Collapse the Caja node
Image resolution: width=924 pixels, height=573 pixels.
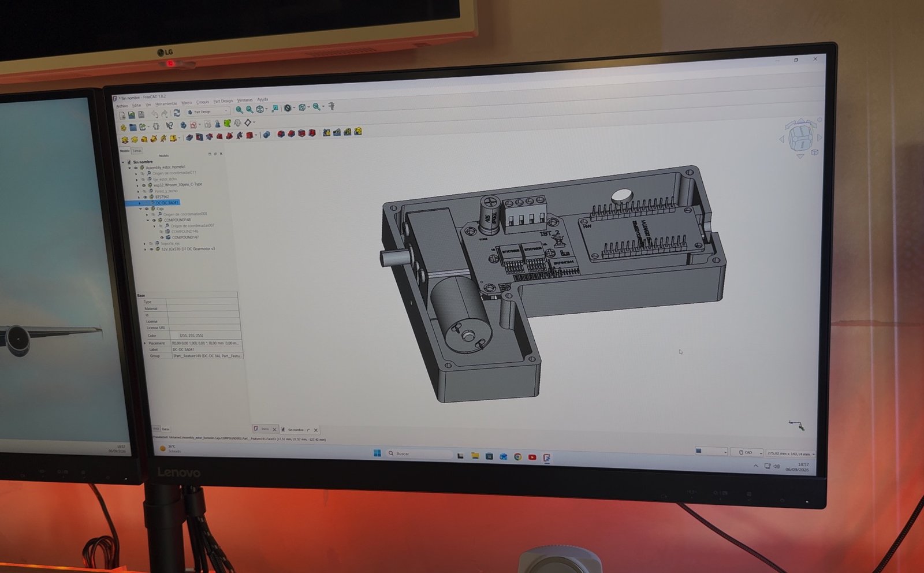[140, 209]
